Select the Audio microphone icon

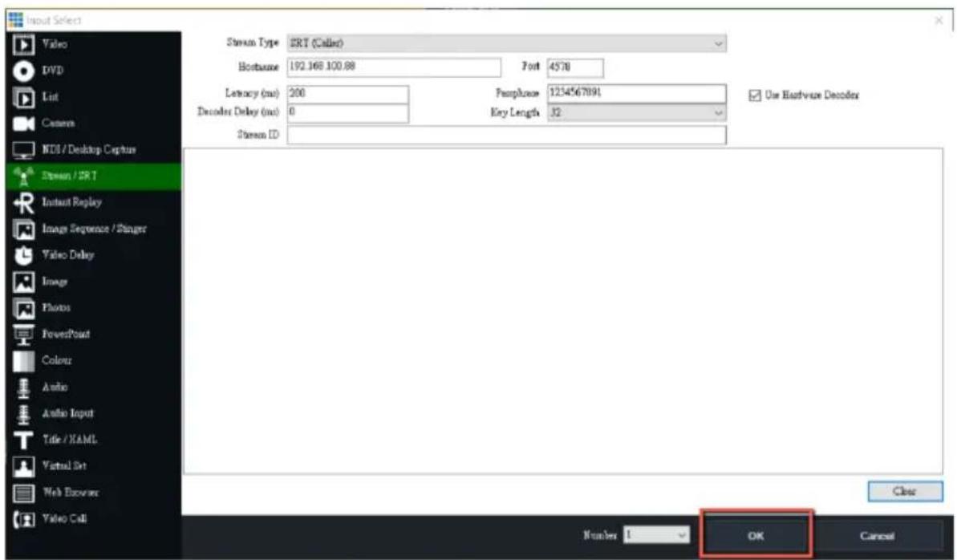24,388
